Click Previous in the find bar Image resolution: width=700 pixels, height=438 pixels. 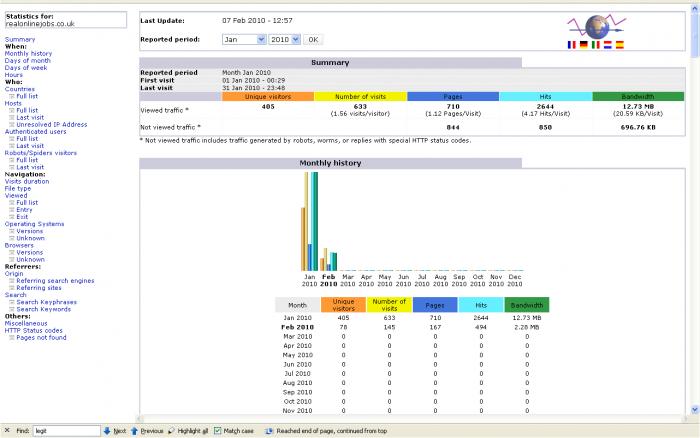coord(146,430)
